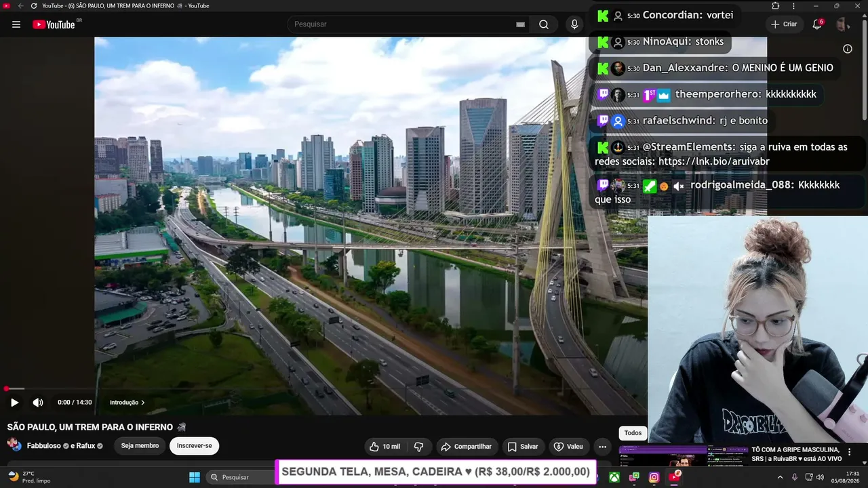Click the Compartilhar share button

click(467, 447)
